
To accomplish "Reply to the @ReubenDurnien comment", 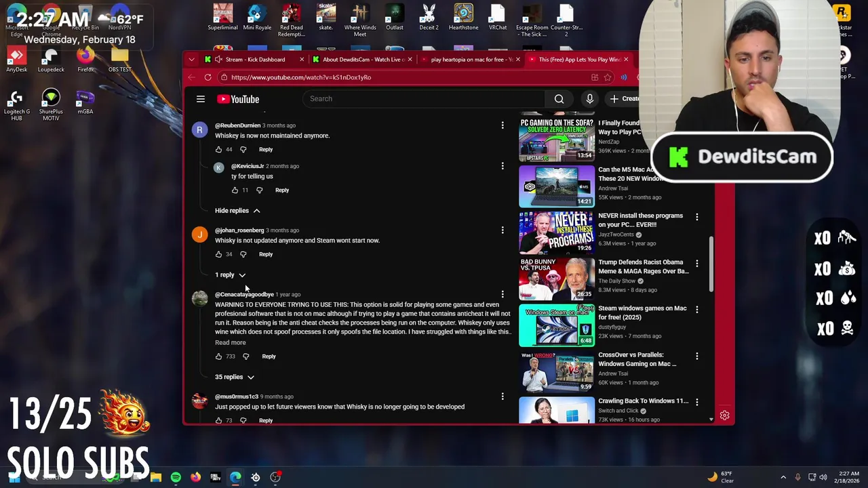I will [266, 149].
